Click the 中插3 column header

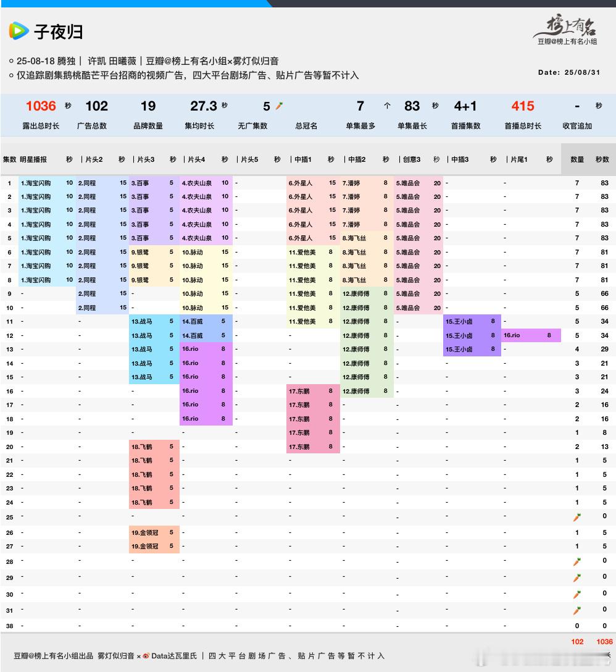(x=460, y=159)
